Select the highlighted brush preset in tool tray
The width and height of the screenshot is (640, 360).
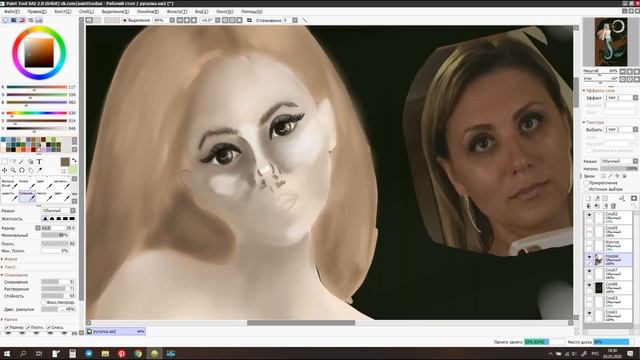pyautogui.click(x=27, y=196)
